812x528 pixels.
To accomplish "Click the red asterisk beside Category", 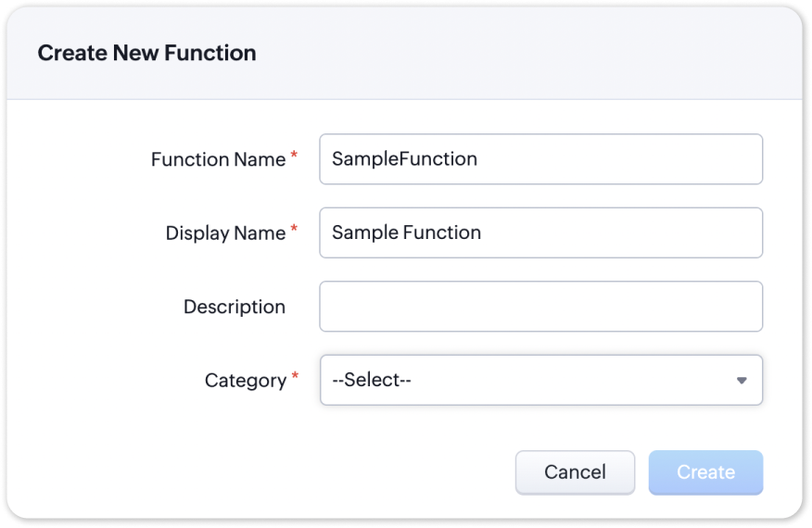I will point(295,376).
